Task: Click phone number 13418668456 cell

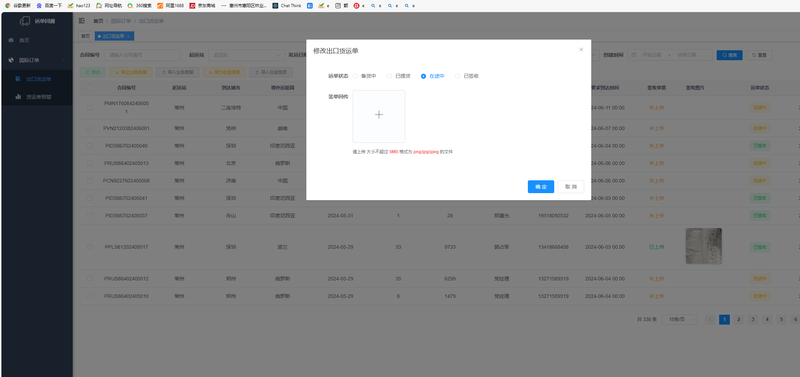Action: [x=553, y=247]
